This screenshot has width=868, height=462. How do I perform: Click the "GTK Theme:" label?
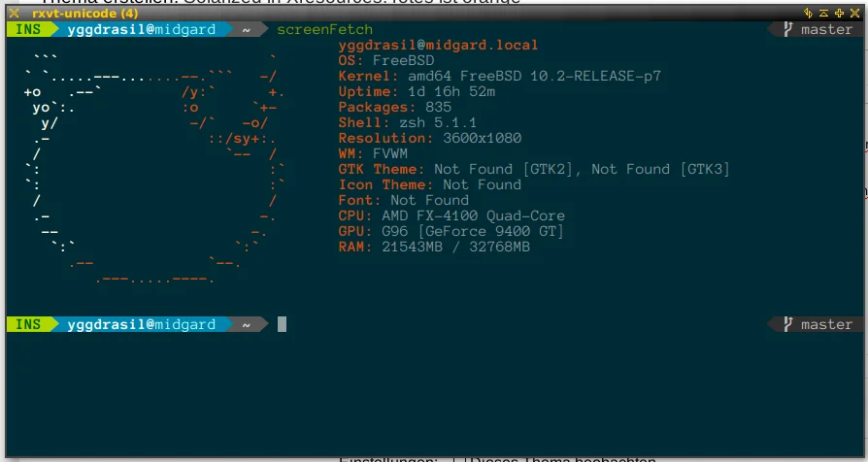(x=382, y=169)
